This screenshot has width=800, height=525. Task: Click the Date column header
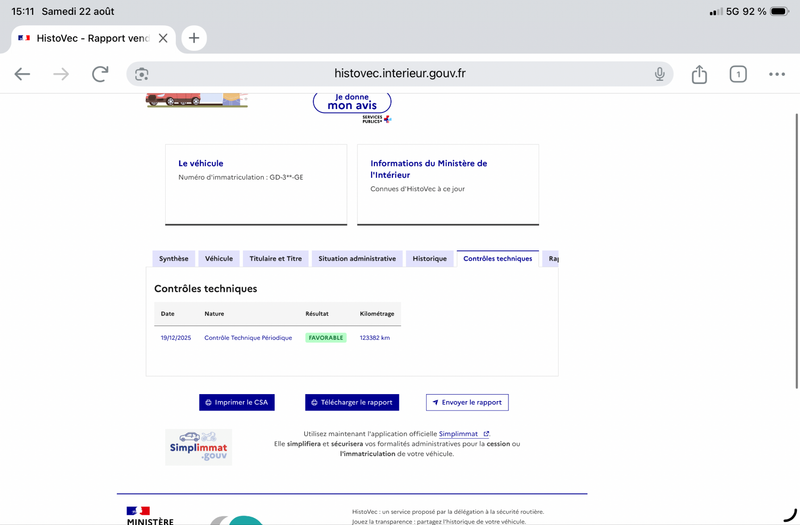pyautogui.click(x=167, y=314)
